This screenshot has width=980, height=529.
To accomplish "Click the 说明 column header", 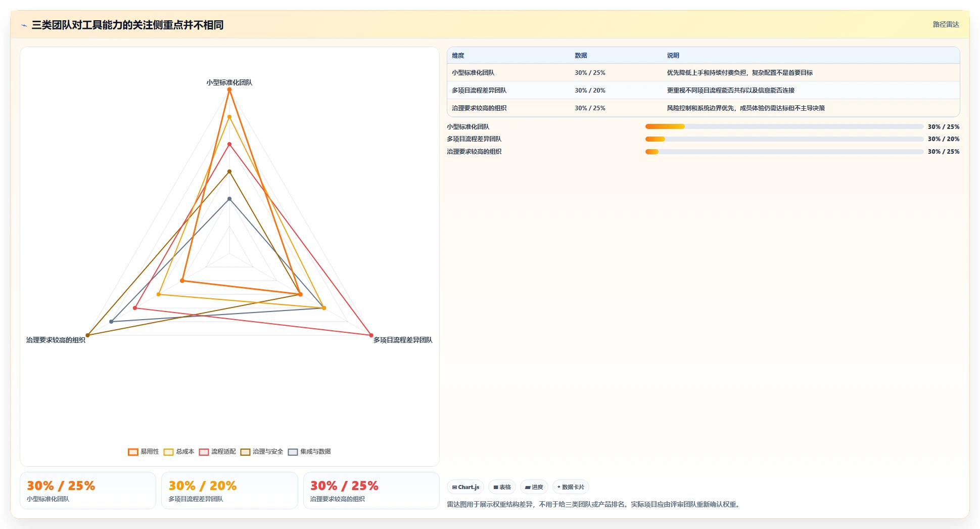I will (673, 56).
